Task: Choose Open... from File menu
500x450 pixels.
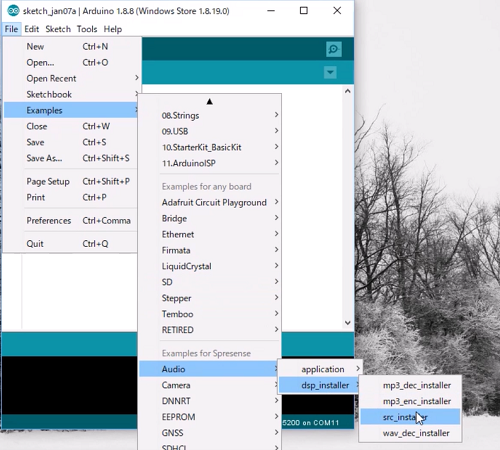Action: click(71, 62)
